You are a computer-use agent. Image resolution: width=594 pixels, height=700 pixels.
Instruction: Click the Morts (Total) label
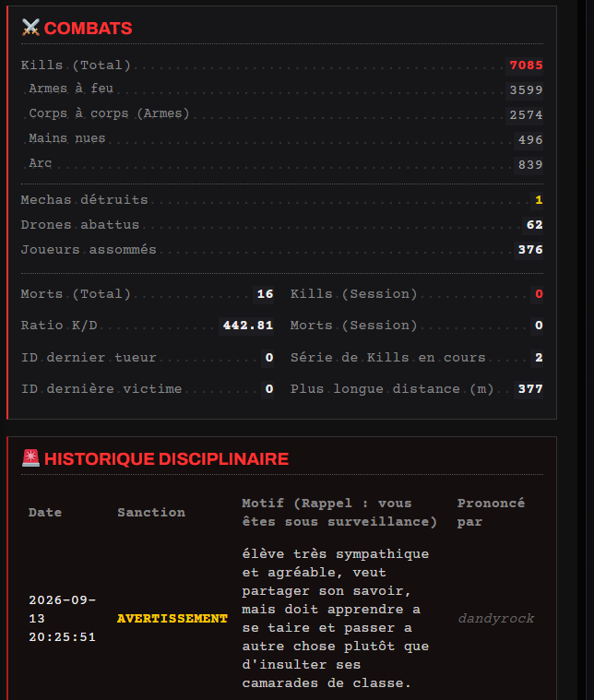(x=76, y=294)
